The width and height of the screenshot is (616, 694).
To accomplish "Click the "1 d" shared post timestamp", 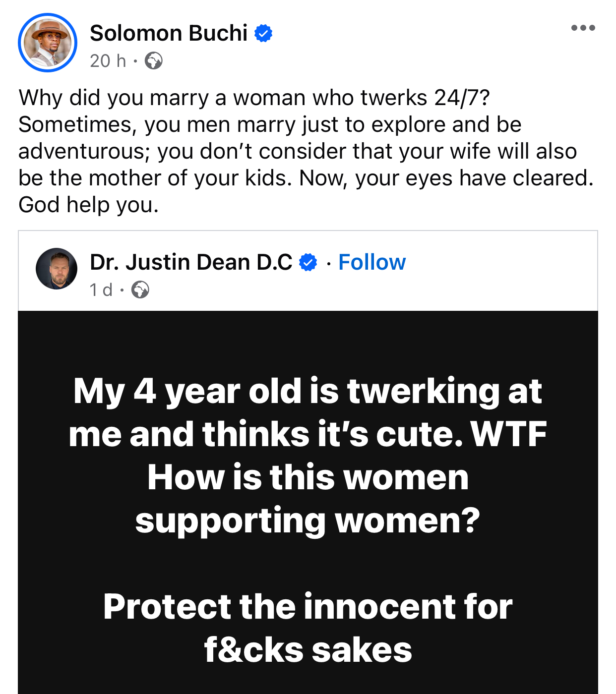I will pos(101,289).
